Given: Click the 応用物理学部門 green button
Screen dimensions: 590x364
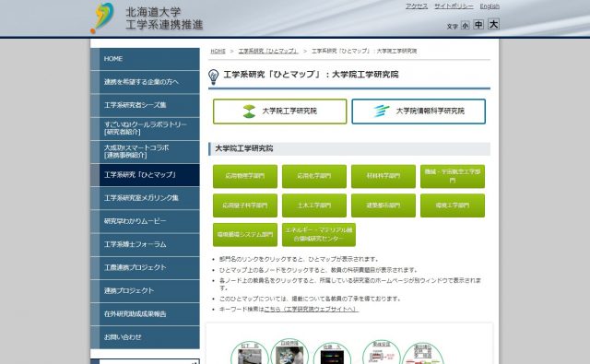Looking at the screenshot, I should pos(245,176).
